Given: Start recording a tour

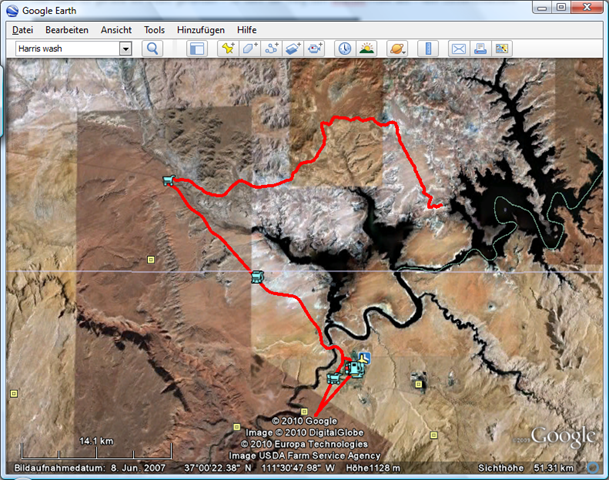Looking at the screenshot, I should coord(315,48).
